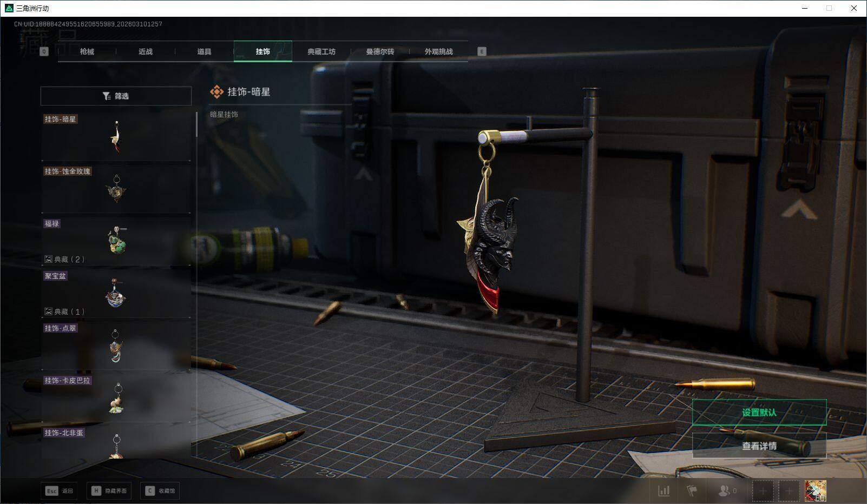
Task: Click the active 挂饰 tab
Action: coord(263,51)
